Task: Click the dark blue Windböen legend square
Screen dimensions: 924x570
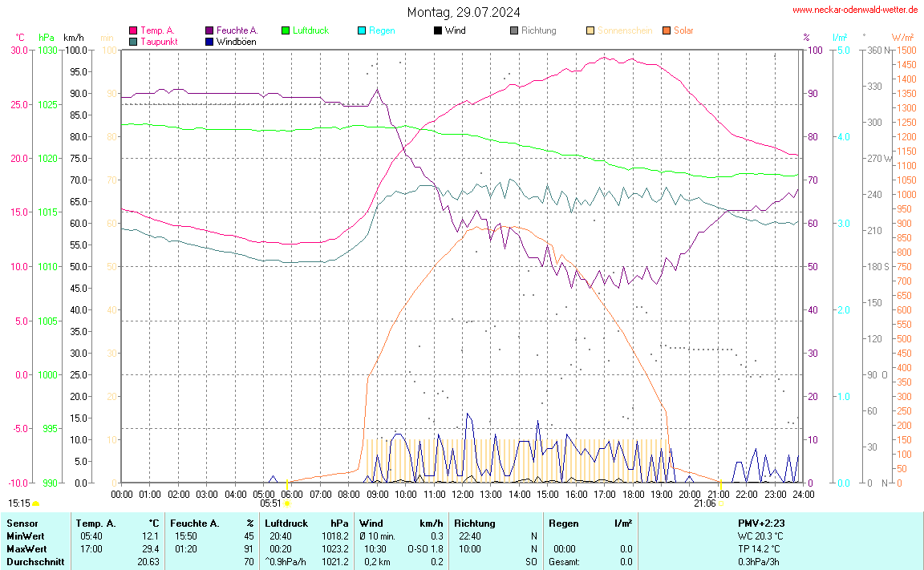Action: [209, 42]
